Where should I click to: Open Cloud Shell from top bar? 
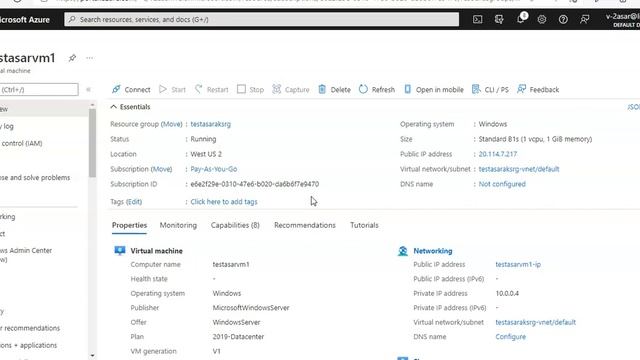(478, 19)
